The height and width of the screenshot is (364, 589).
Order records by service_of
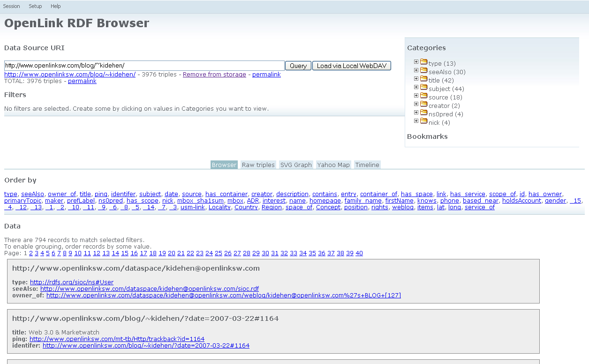(x=480, y=207)
